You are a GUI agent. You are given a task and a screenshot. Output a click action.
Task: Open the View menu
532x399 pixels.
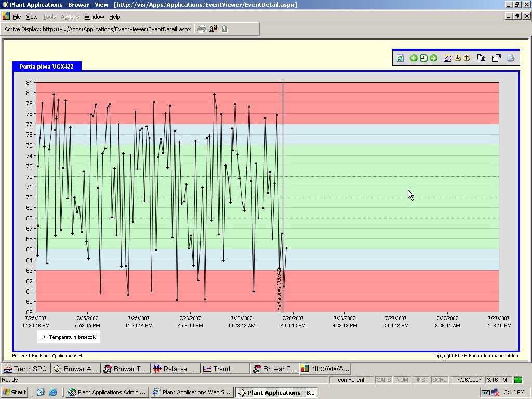(x=32, y=17)
